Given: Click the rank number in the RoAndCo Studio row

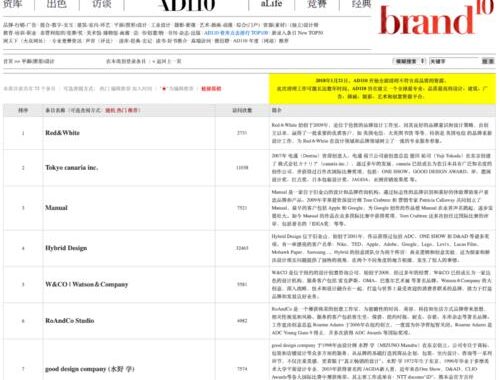Looking at the screenshot, I should pos(23,321).
